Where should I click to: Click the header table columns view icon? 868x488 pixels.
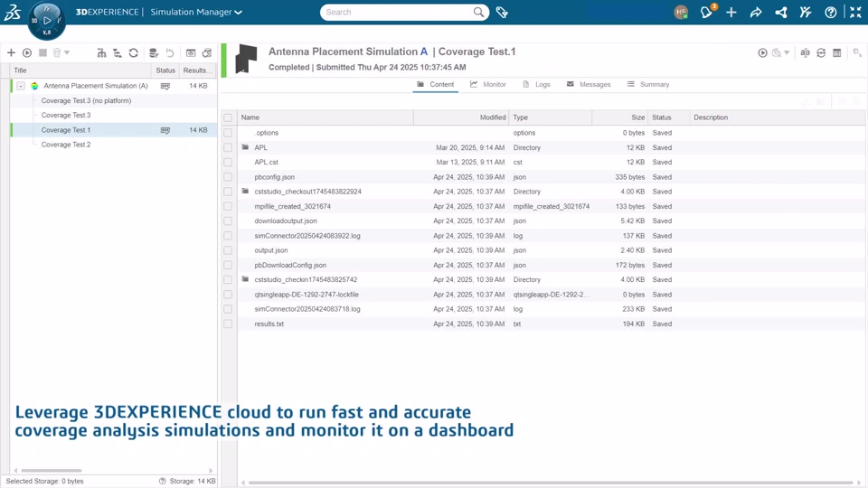point(837,52)
